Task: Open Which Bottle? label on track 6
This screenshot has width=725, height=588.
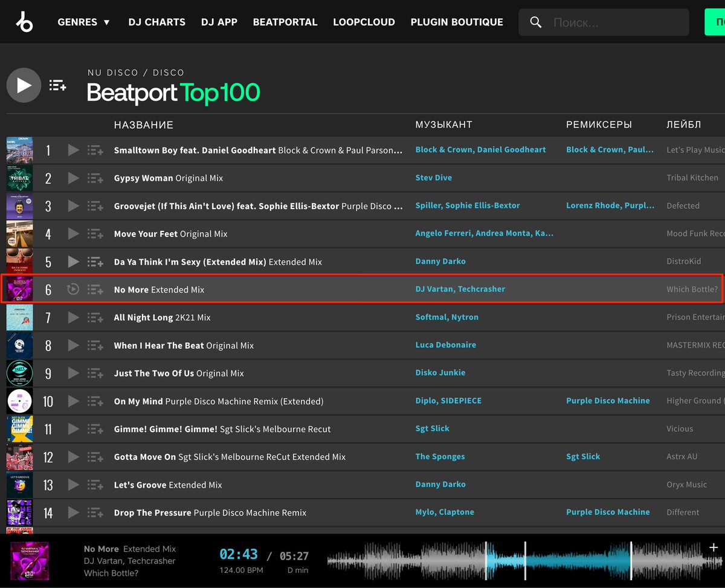Action: (692, 289)
